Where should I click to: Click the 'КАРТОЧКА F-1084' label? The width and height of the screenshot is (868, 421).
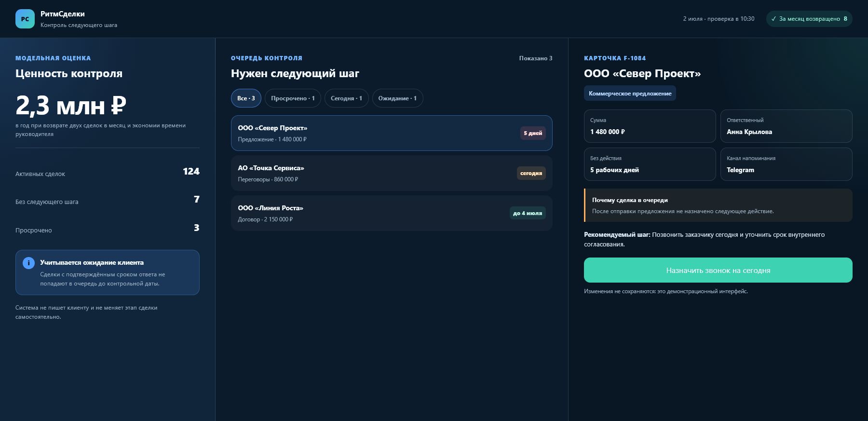(615, 58)
